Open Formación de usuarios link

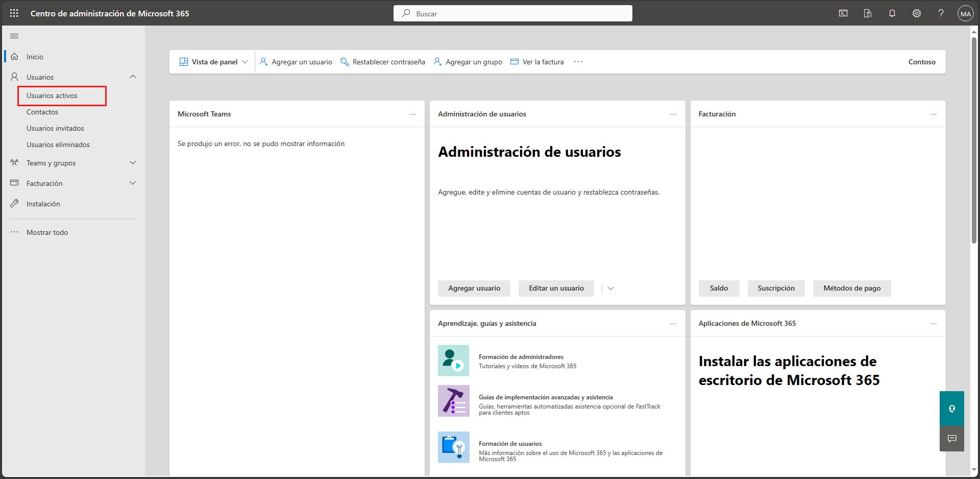pos(510,444)
